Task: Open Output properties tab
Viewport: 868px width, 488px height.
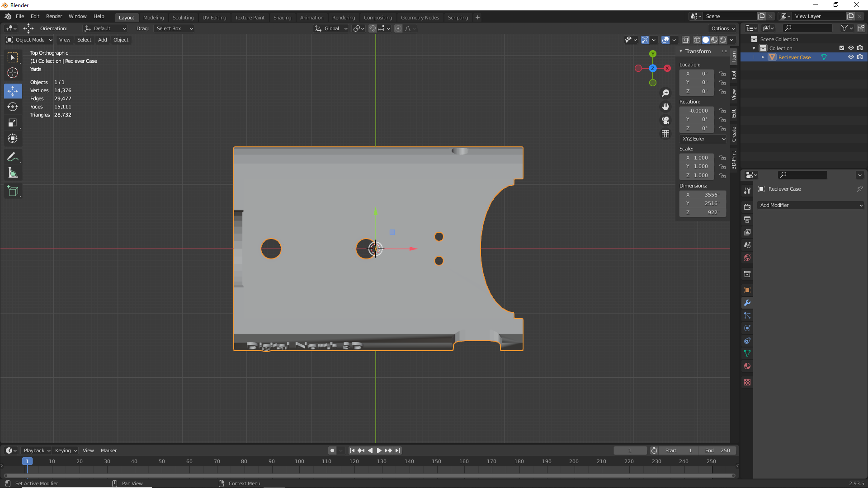Action: [747, 219]
